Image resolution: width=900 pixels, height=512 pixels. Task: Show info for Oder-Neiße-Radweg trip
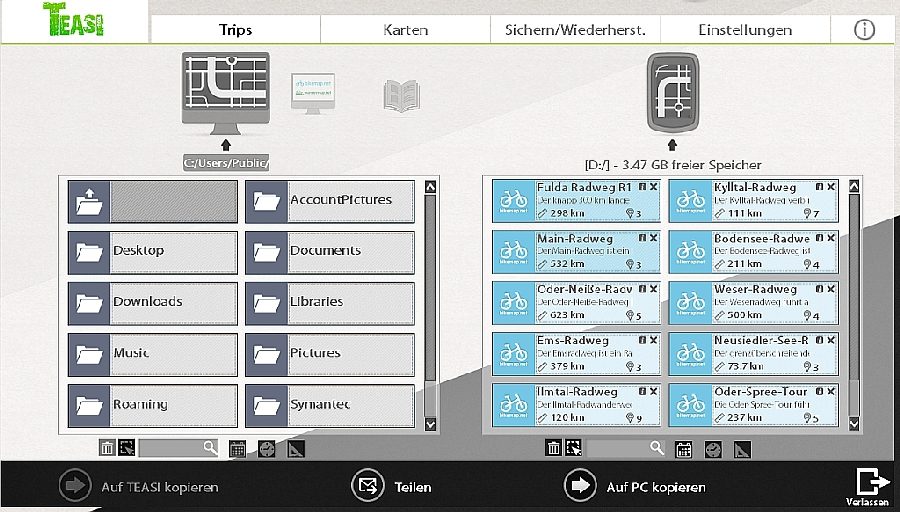click(642, 289)
